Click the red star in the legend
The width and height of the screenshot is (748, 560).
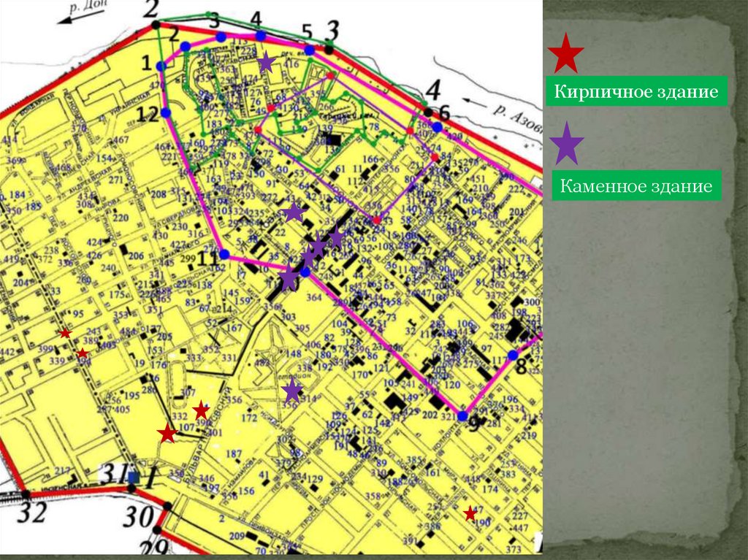pyautogui.click(x=566, y=53)
